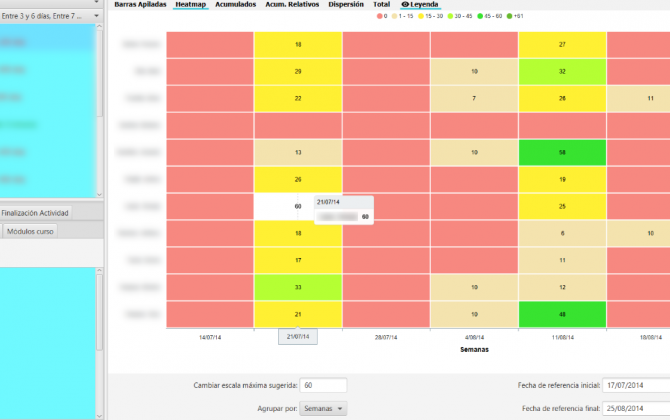Click the upper list scrollbar down arrow
The height and width of the screenshot is (420, 670).
click(99, 194)
